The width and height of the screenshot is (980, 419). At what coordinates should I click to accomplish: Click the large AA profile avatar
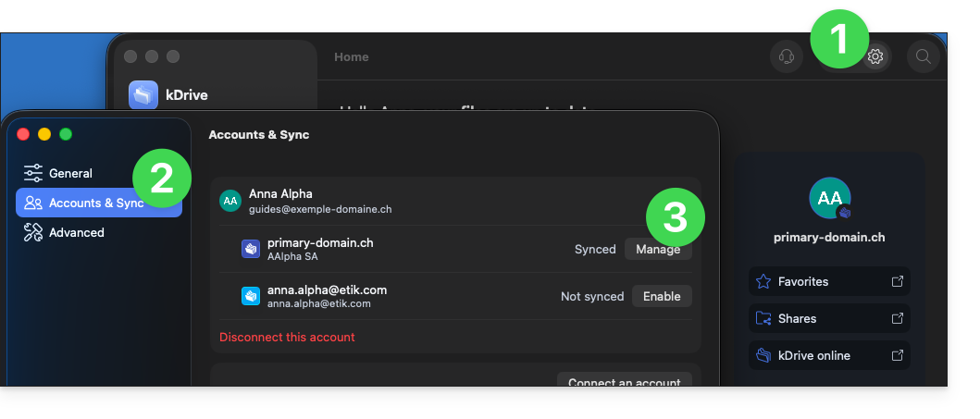click(829, 198)
